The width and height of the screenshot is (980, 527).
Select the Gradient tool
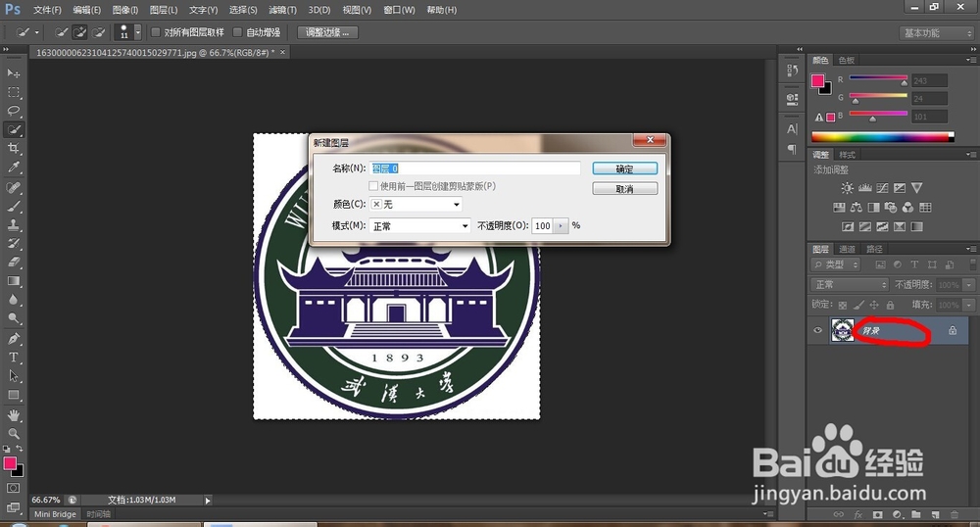coord(13,281)
